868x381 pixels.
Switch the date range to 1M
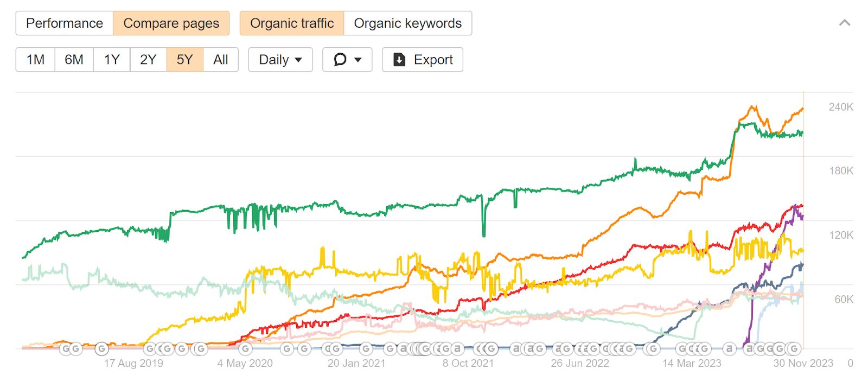coord(35,60)
